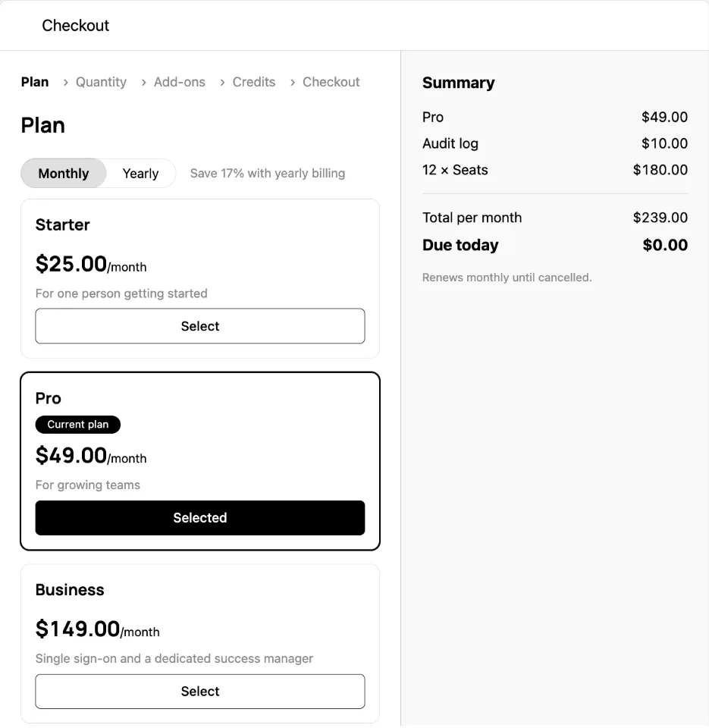
Task: Click the chevron arrow before Credits step
Action: pos(222,83)
